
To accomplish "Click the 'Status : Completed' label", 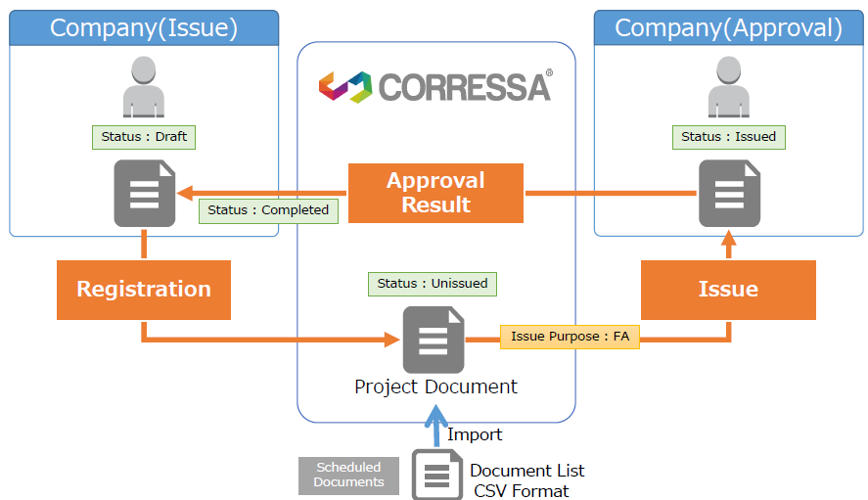I will (x=268, y=211).
